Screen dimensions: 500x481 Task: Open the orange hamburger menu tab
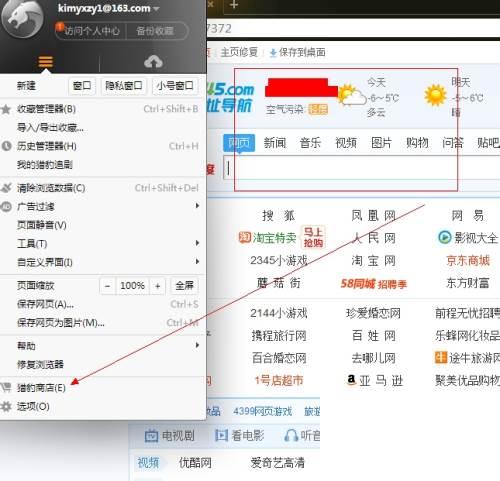[x=45, y=62]
